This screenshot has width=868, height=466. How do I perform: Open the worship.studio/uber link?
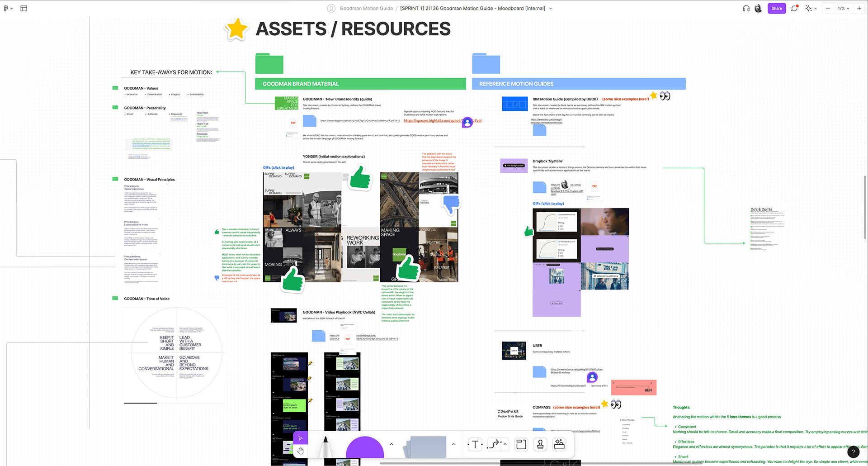click(x=568, y=386)
